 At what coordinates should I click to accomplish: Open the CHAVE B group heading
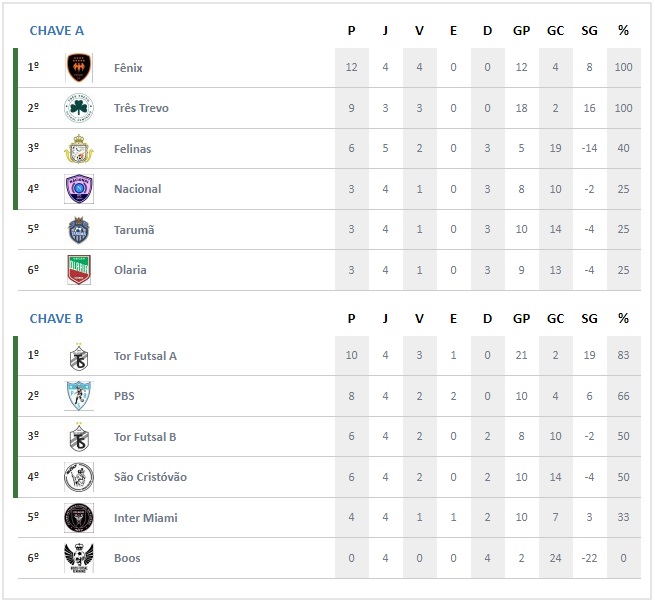tap(56, 319)
